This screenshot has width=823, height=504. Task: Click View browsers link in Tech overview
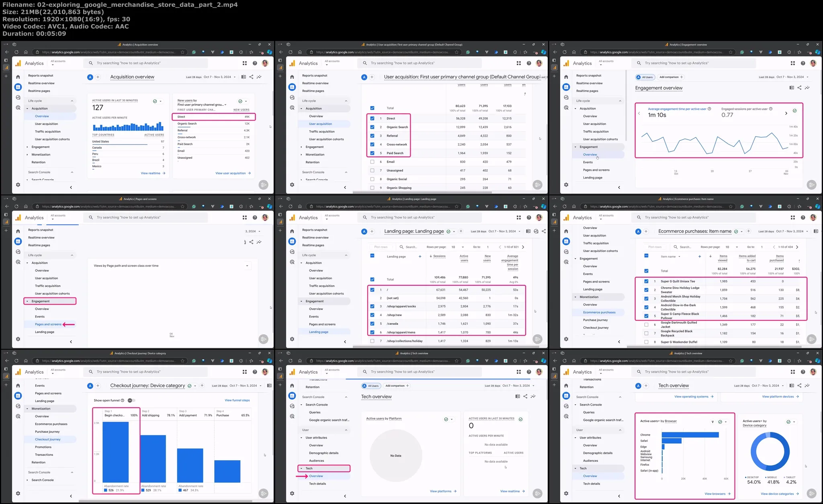click(x=717, y=494)
